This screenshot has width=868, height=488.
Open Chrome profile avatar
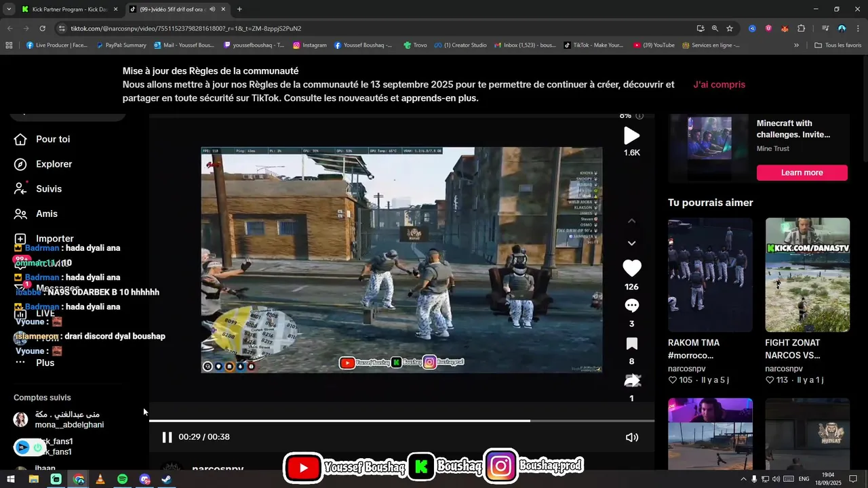[842, 28]
